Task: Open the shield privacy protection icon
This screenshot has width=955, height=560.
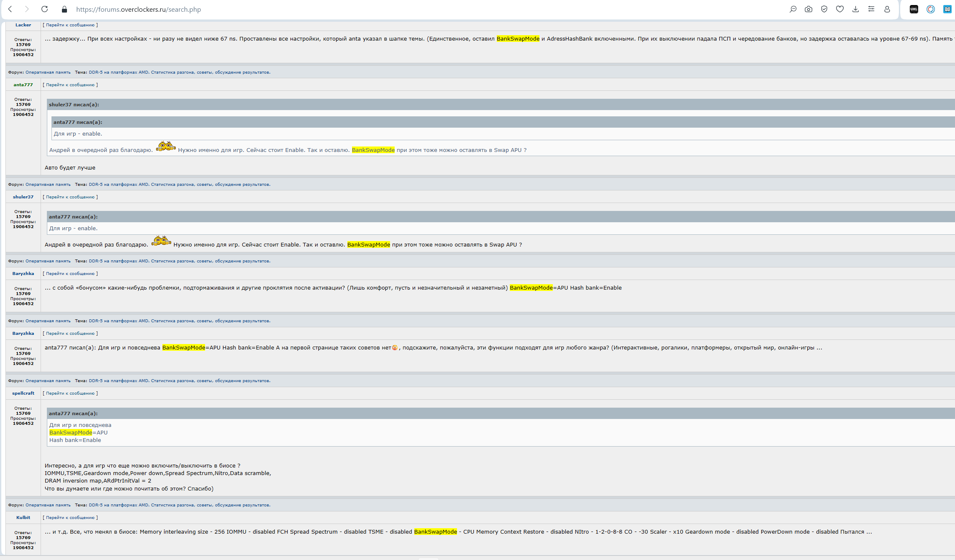Action: pos(824,9)
